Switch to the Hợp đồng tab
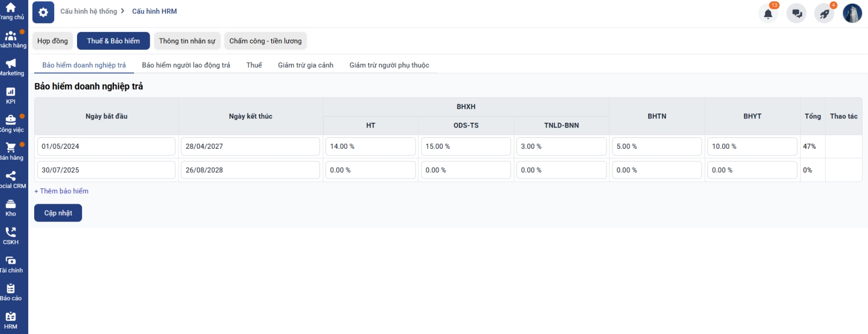Image resolution: width=868 pixels, height=334 pixels. [x=53, y=41]
